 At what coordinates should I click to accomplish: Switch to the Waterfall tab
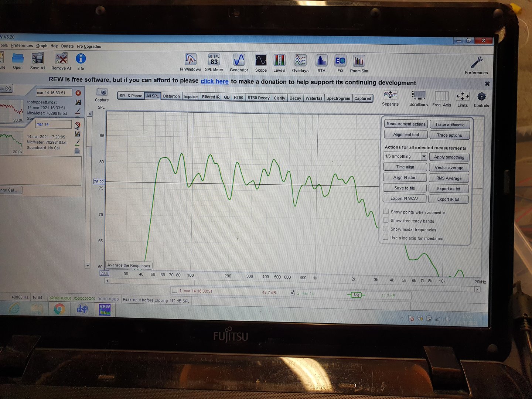(314, 98)
